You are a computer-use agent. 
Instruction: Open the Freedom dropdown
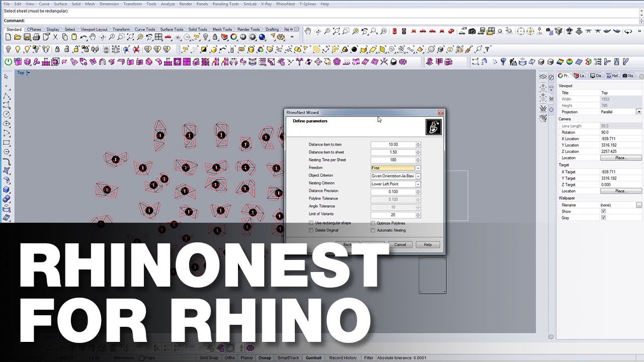tap(418, 168)
